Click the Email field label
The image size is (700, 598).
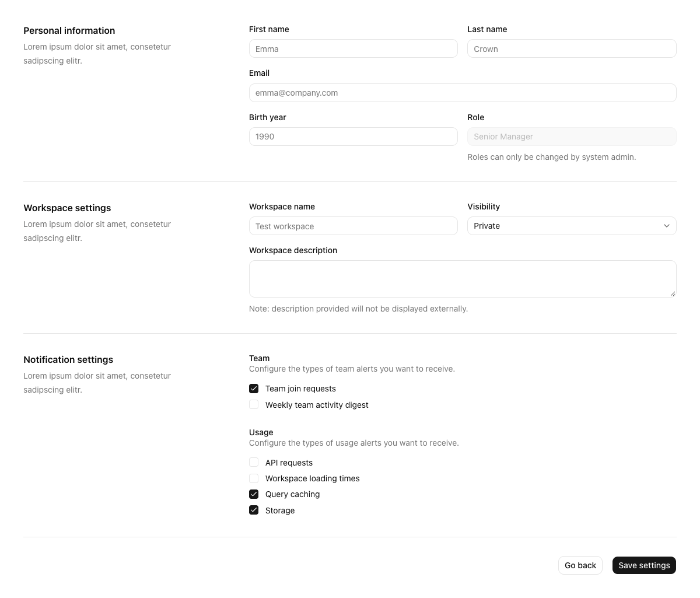[x=259, y=73]
